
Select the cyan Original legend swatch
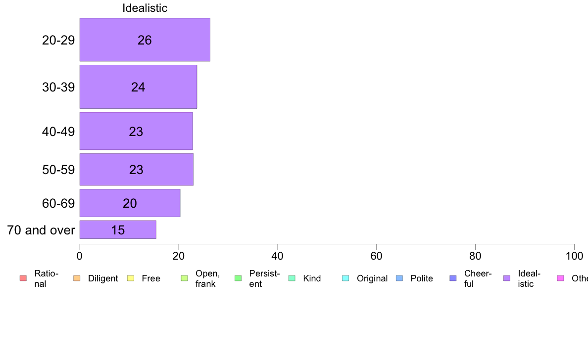coord(346,278)
